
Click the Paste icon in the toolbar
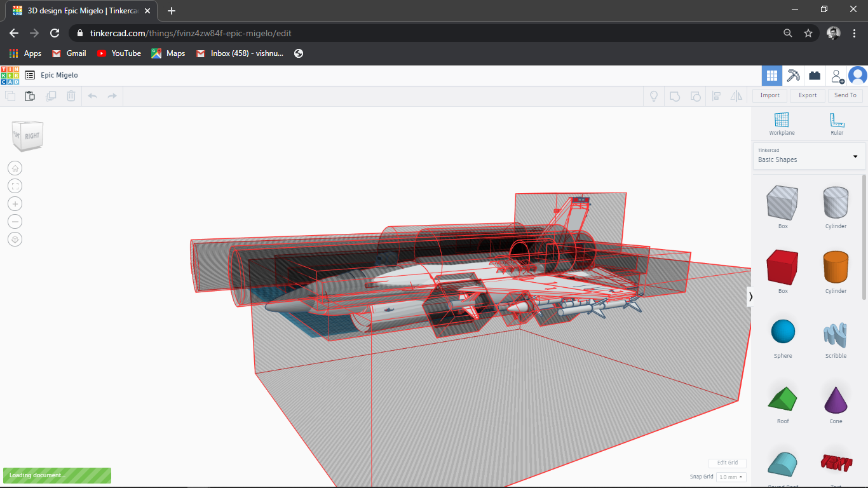[30, 96]
